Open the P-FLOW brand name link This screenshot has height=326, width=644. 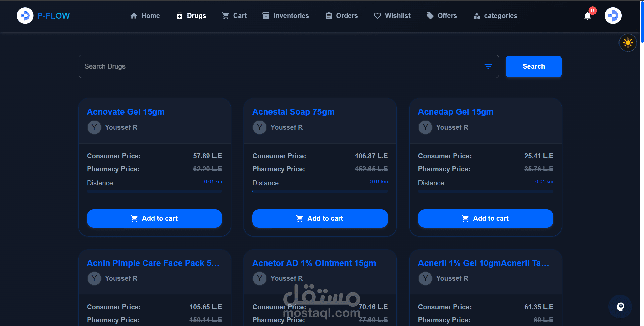pyautogui.click(x=53, y=16)
